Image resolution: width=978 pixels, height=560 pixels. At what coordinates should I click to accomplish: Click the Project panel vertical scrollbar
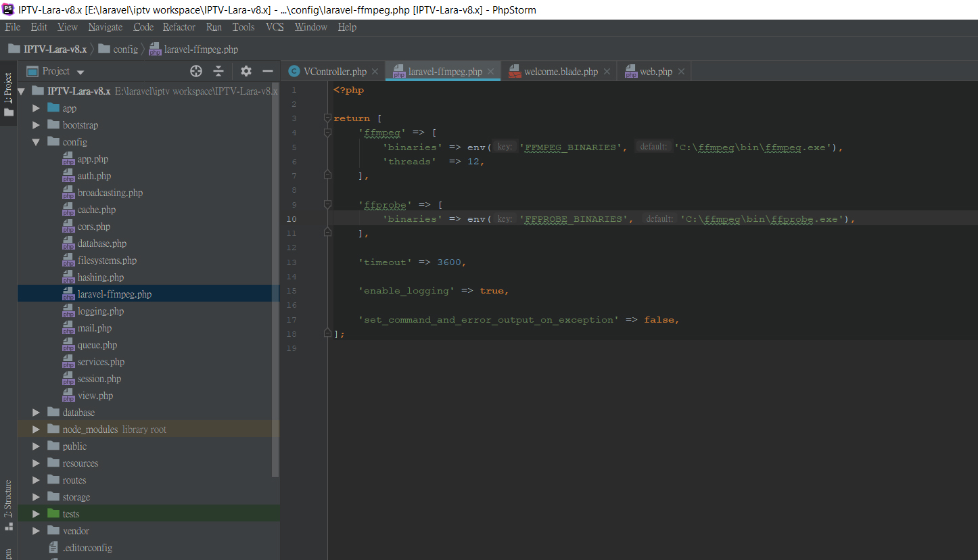pos(275,281)
